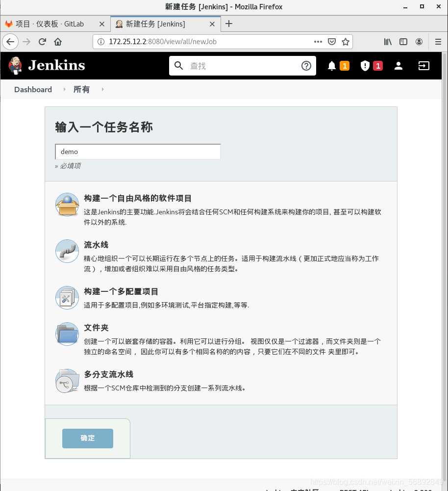Screen dimensions: 448x491
Task: Click the Jenkins logout icon
Action: pyautogui.click(x=424, y=66)
